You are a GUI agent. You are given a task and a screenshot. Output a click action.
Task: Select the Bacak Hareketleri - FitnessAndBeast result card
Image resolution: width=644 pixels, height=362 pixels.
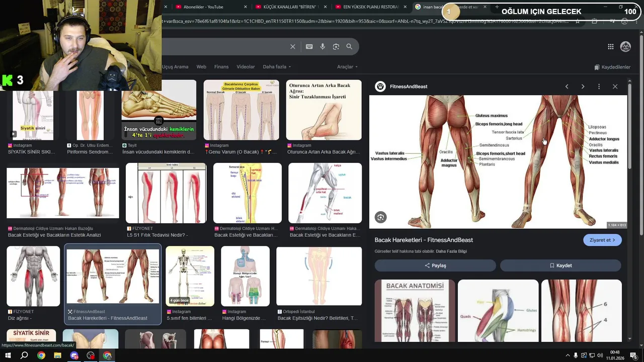click(113, 285)
